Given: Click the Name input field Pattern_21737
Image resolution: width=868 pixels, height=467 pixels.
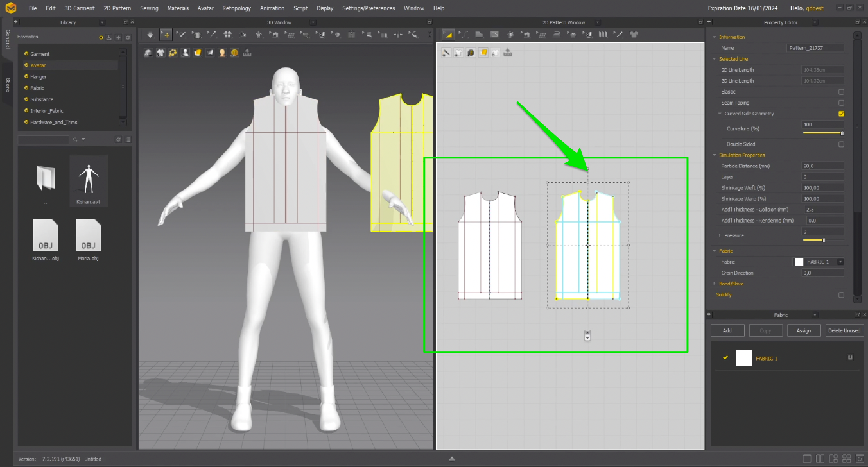Looking at the screenshot, I should [x=815, y=48].
